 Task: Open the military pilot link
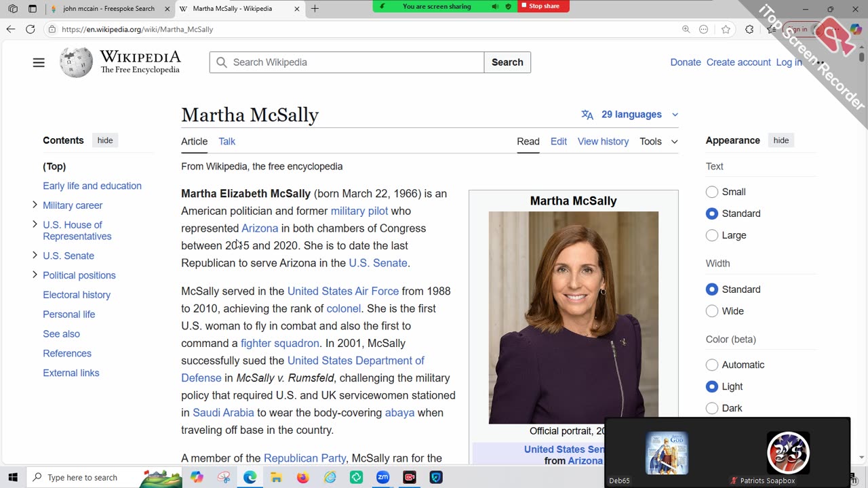pos(359,211)
